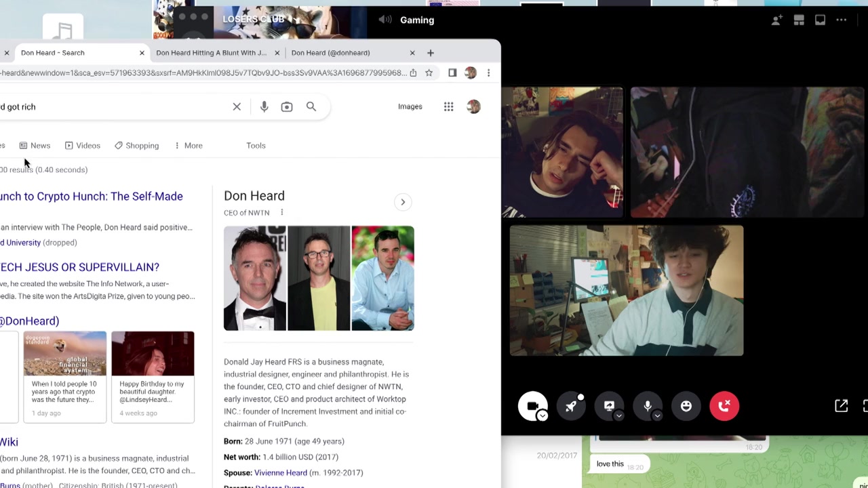Open the browser three-dot menu

point(488,73)
